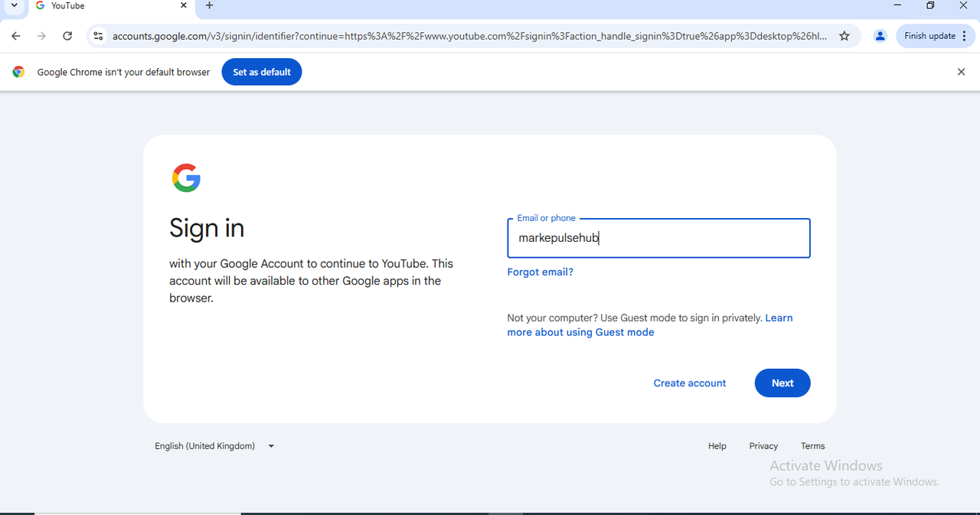Screen dimensions: 980x515
Task: Click Finish update button
Action: pos(935,36)
